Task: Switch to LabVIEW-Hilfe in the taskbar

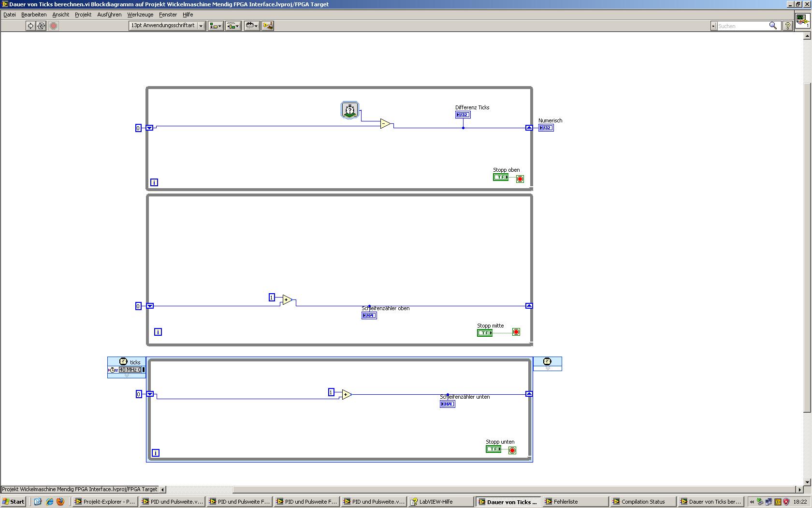Action: click(441, 502)
